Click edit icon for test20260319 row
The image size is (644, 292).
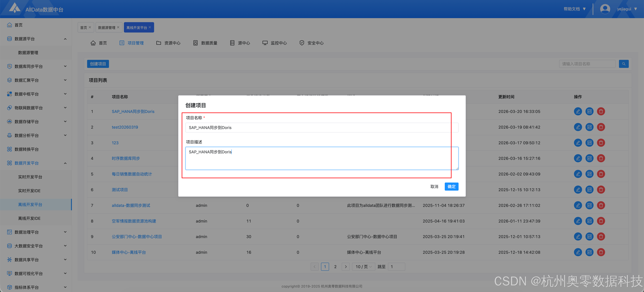click(578, 127)
